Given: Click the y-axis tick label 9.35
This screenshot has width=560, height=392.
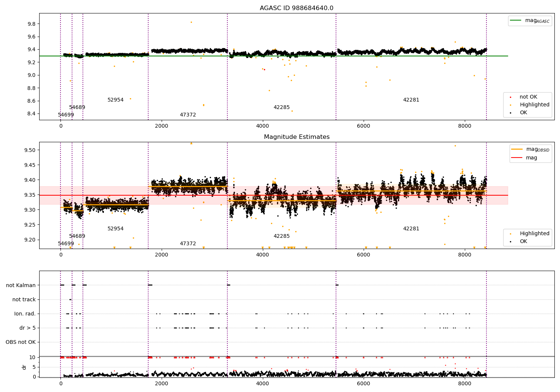Looking at the screenshot, I should pyautogui.click(x=30, y=195).
